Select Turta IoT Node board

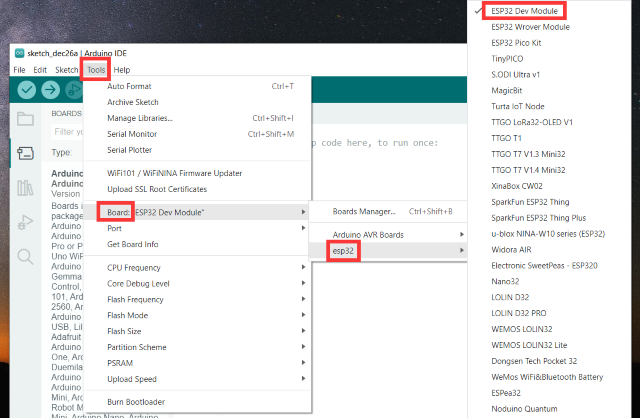click(x=549, y=107)
